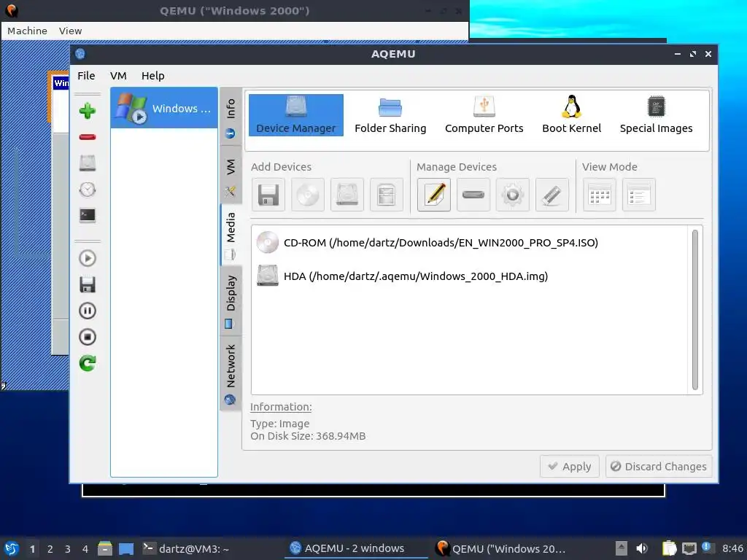Click the volume speaker tray icon
Image resolution: width=747 pixels, height=560 pixels.
pyautogui.click(x=642, y=548)
